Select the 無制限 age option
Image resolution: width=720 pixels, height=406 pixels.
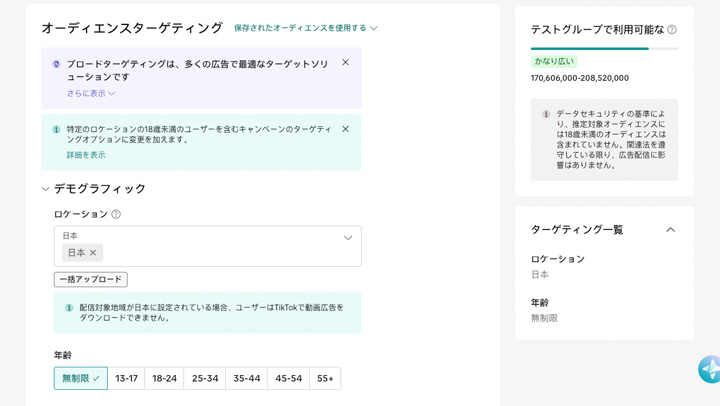pos(81,378)
